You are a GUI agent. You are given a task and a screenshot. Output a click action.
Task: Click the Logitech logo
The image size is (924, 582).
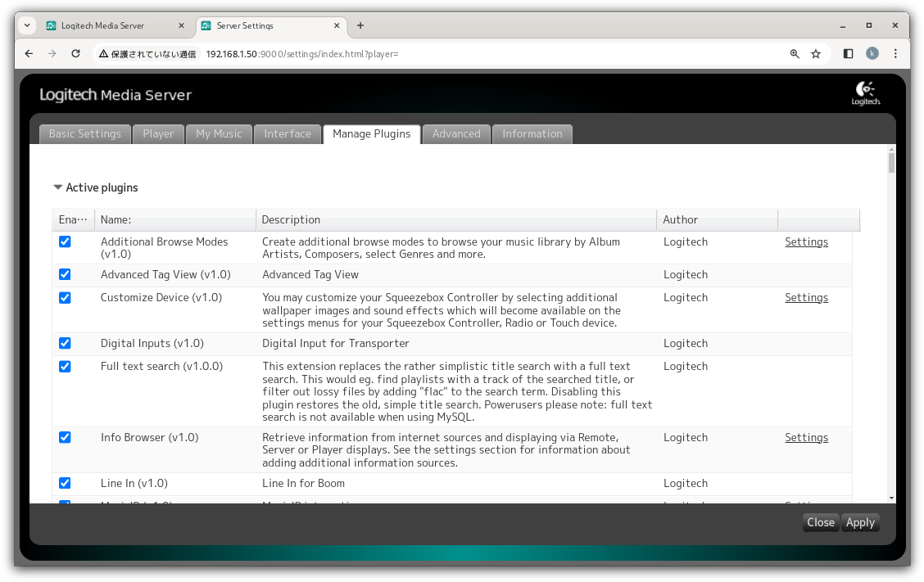(x=866, y=93)
